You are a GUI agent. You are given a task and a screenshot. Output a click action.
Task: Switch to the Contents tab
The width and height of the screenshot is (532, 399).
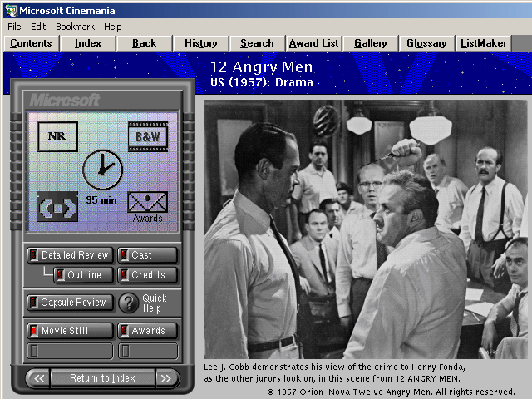tap(31, 43)
